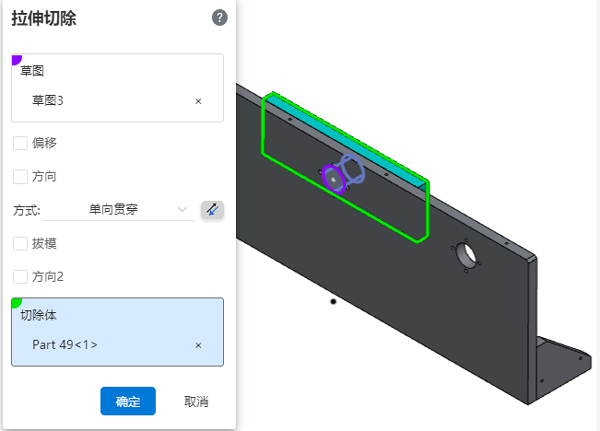
Task: Activate the 切除体 selection box
Action: (x=117, y=332)
